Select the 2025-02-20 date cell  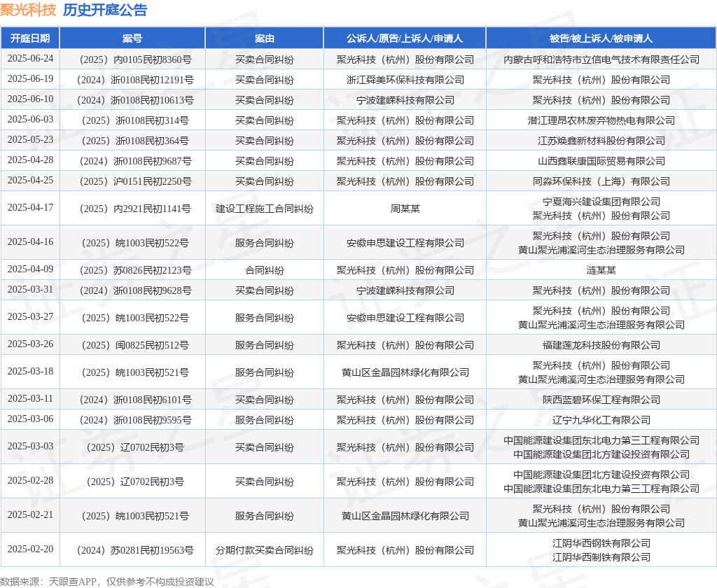click(30, 549)
